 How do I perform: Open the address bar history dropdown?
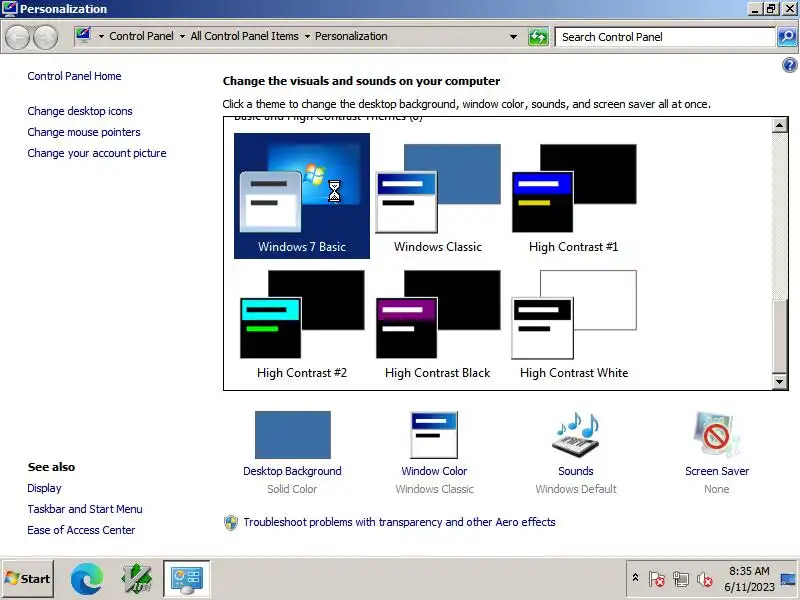(513, 37)
